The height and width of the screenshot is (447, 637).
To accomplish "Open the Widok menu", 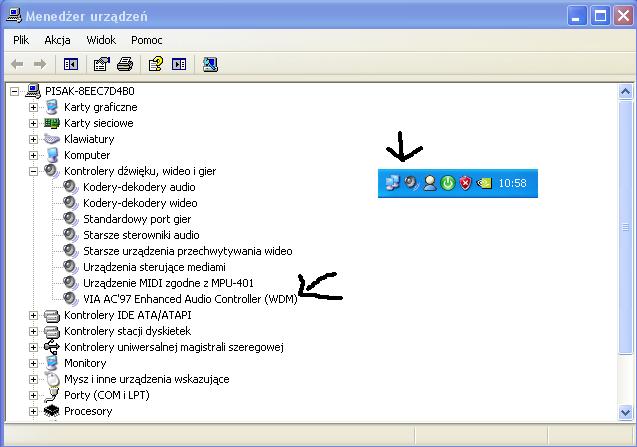I will 101,40.
